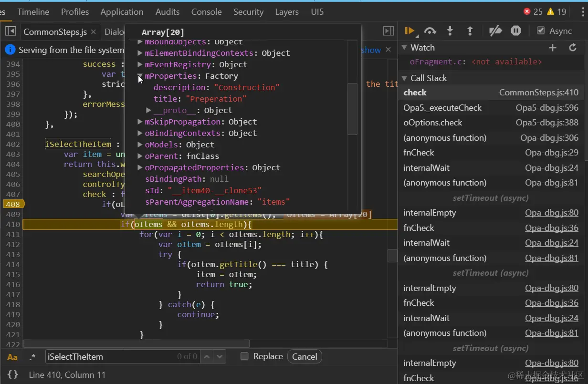This screenshot has height=384, width=588.
Task: Click line number 410 in gutter
Action: tap(12, 224)
